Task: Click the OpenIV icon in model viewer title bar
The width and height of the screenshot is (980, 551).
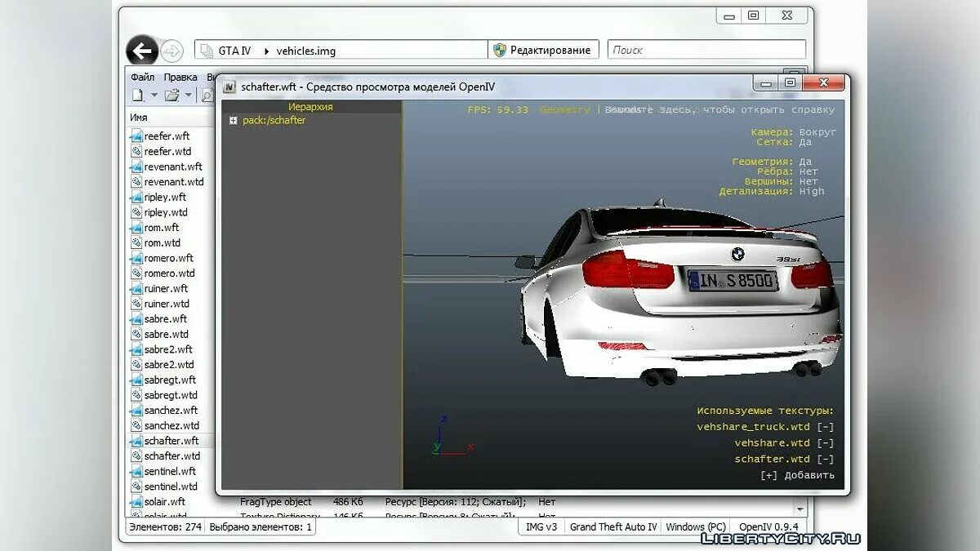Action: (229, 87)
